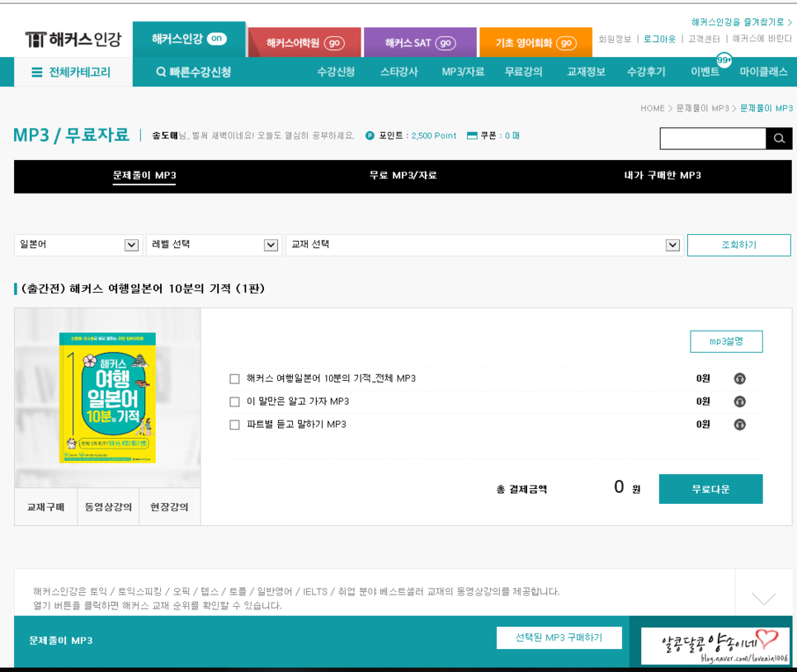Click the go icon on 해커스어학원
797x672 pixels.
[x=334, y=43]
